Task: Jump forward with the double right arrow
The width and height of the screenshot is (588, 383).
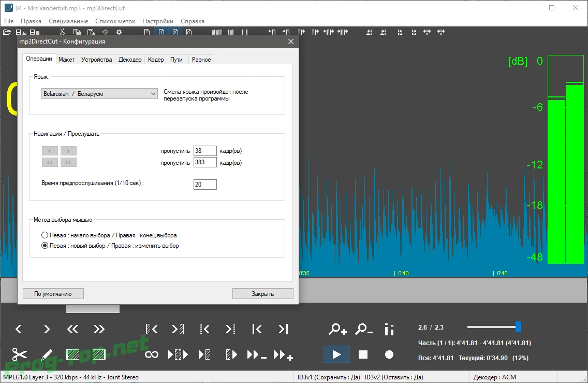Action: 99,329
